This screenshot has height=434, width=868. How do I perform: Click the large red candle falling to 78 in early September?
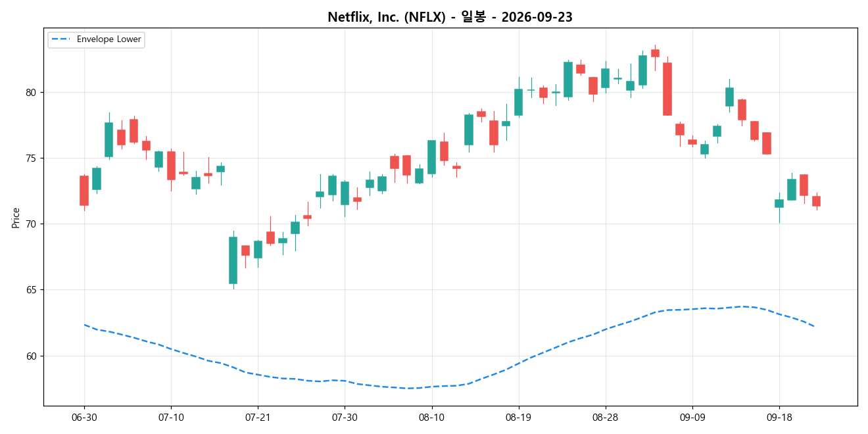click(667, 89)
